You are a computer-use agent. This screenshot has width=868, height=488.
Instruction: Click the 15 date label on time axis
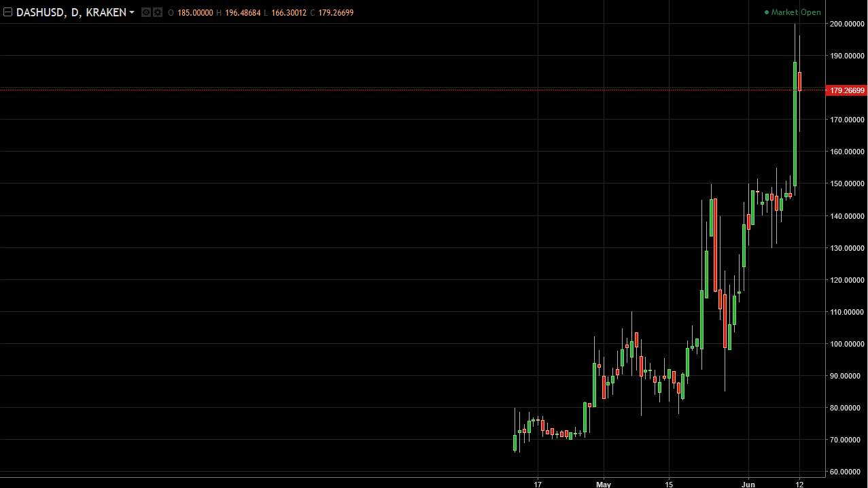click(x=669, y=485)
